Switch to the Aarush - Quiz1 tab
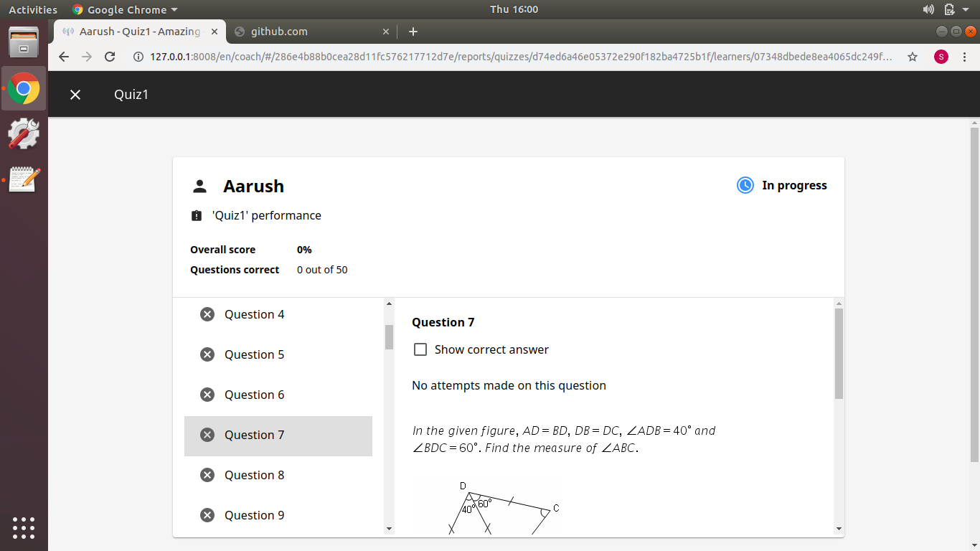Image resolution: width=980 pixels, height=551 pixels. coord(139,32)
